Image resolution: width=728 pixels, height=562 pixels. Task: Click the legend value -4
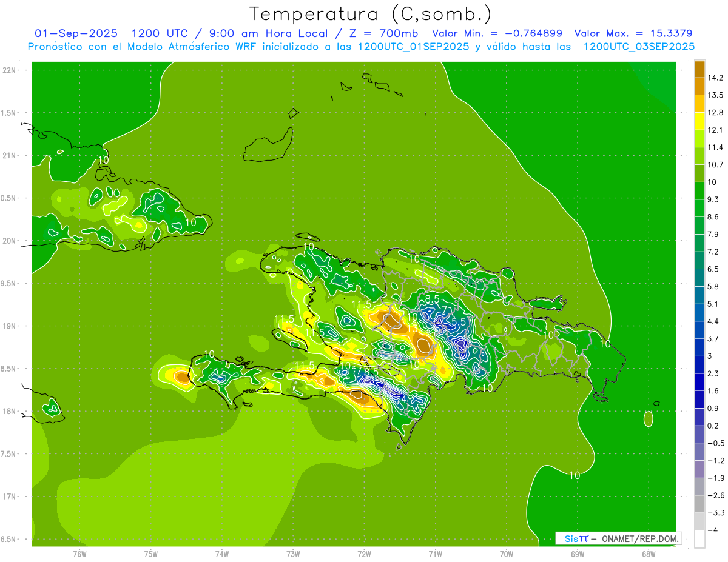coord(712,530)
